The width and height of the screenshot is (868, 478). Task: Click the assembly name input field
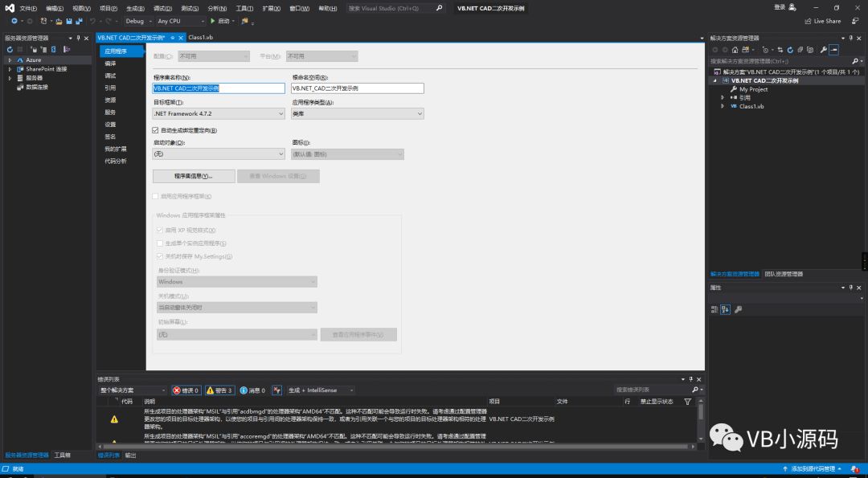(219, 88)
